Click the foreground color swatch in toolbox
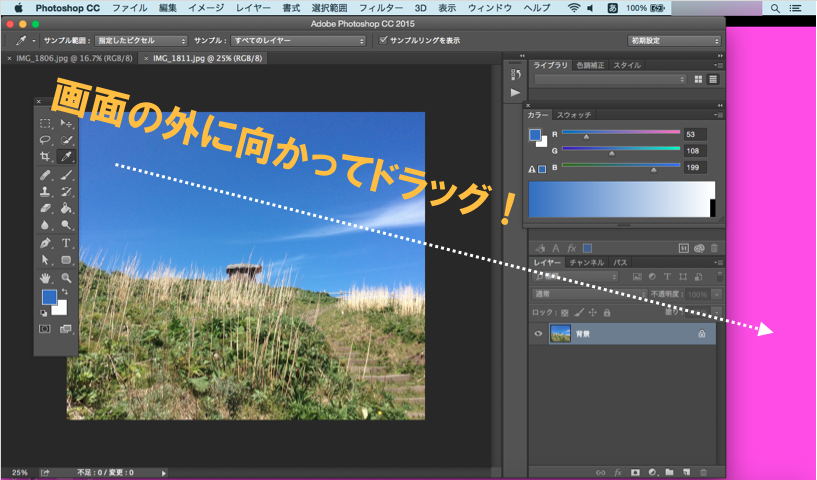Image resolution: width=817 pixels, height=480 pixels. pyautogui.click(x=49, y=297)
